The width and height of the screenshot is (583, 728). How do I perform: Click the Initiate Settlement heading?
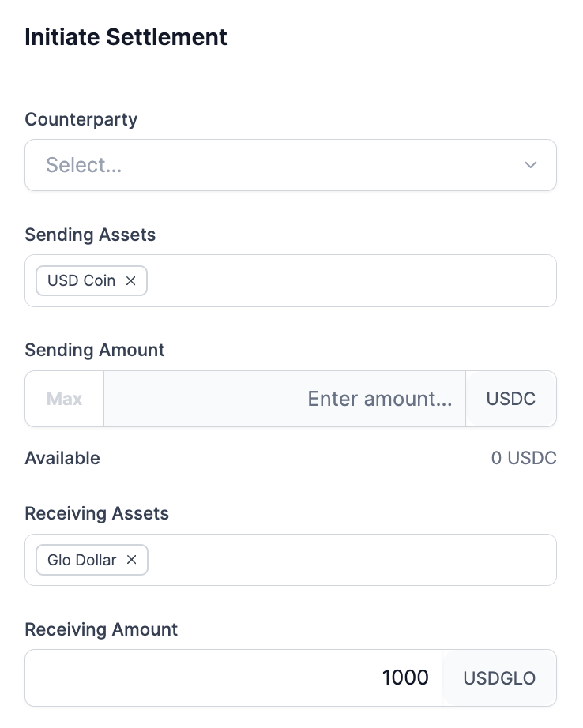click(x=126, y=36)
